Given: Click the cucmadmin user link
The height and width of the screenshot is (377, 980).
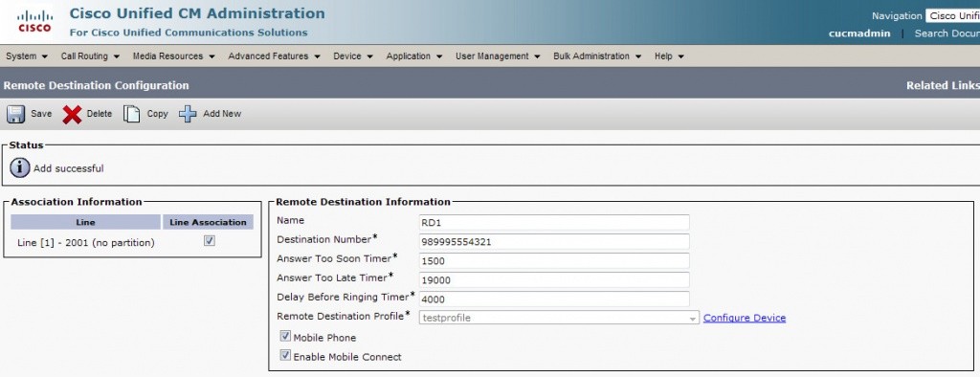Looking at the screenshot, I should click(859, 33).
